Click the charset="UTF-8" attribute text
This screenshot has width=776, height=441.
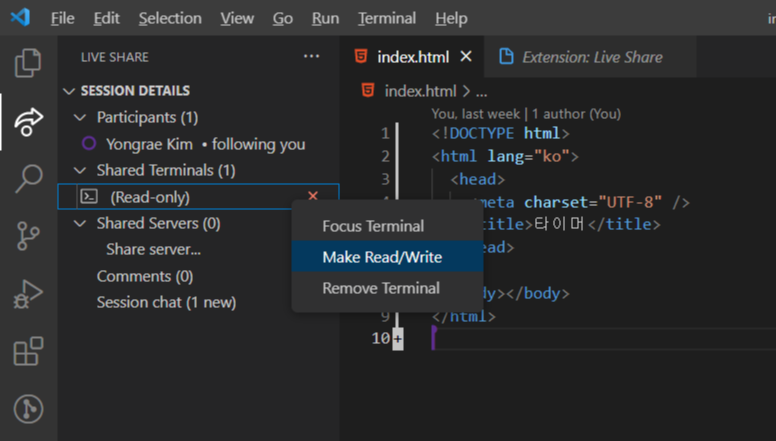point(592,202)
